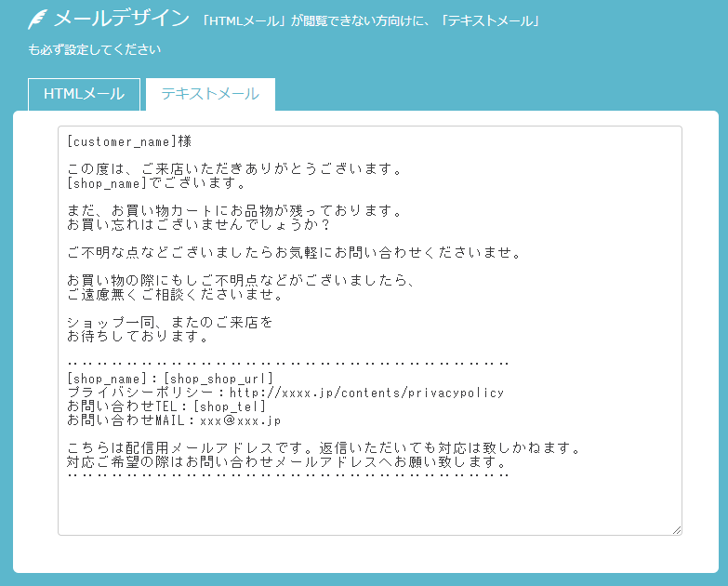Click the こちらは配信用メールアドレスです line
The image size is (728, 586).
pyautogui.click(x=324, y=448)
